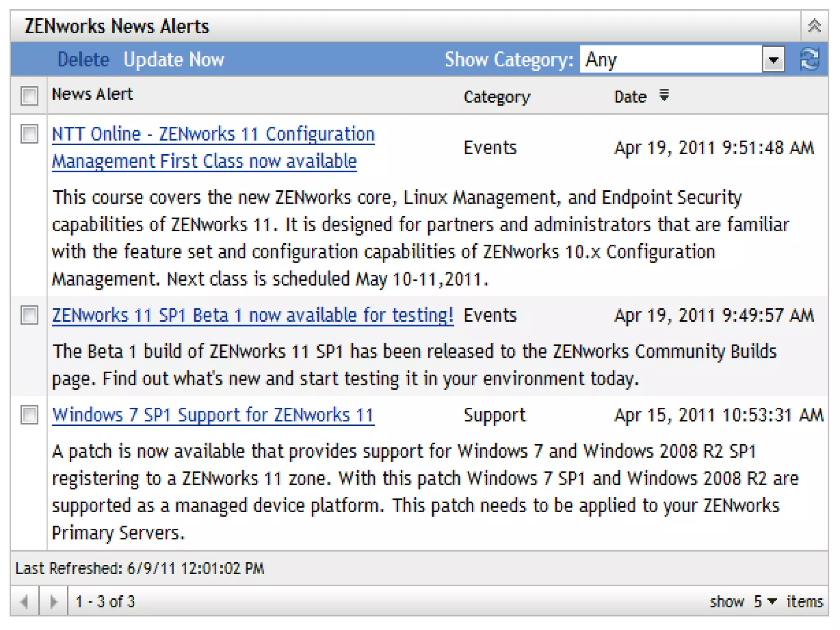Click the '1 - 3 of 3' page count
840x630 pixels.
click(105, 601)
